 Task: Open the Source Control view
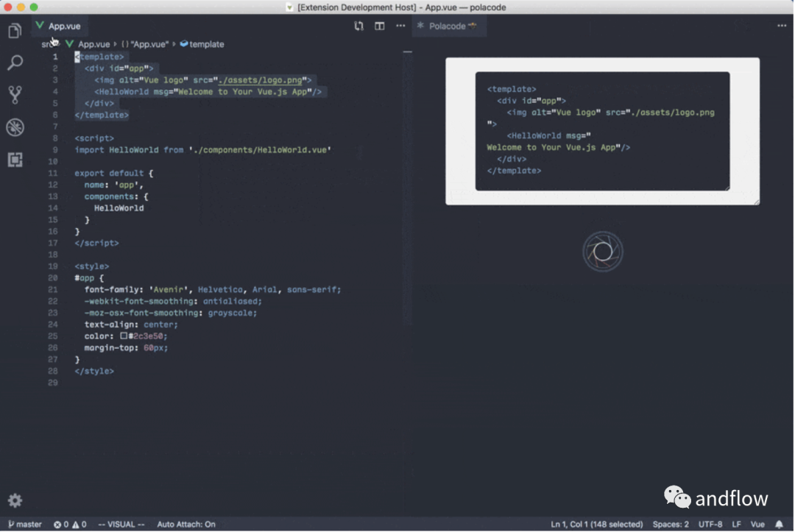(x=15, y=95)
